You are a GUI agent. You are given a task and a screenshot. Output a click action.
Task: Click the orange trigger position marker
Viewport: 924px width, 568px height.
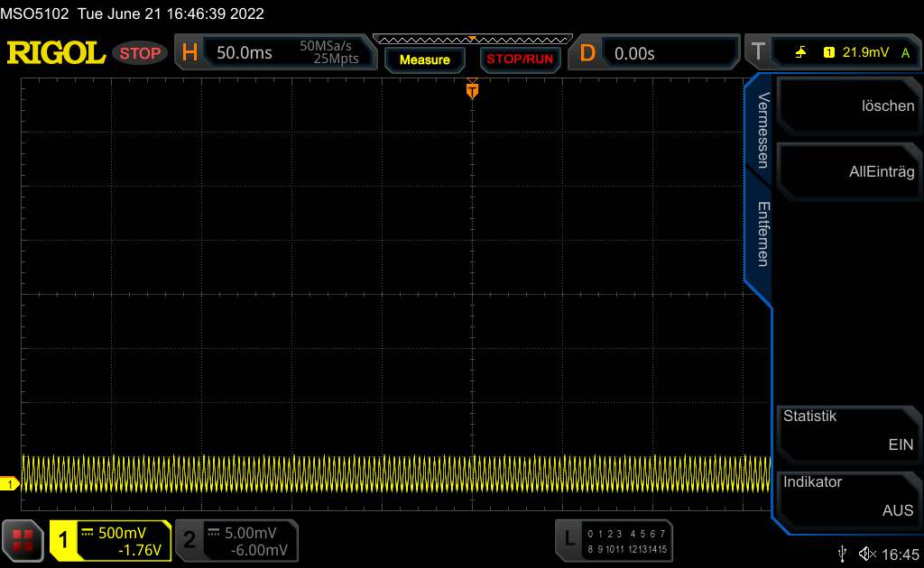[472, 90]
